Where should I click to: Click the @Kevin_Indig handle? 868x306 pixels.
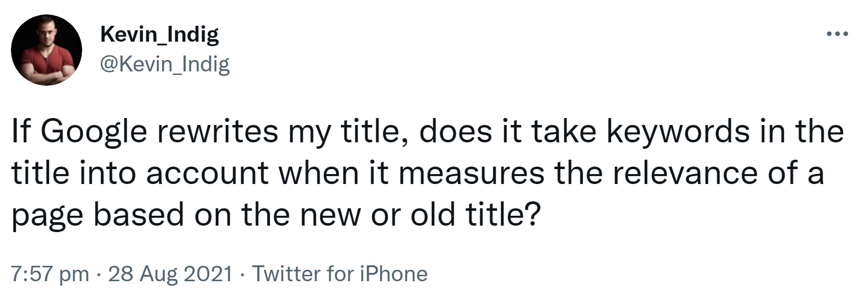(165, 63)
